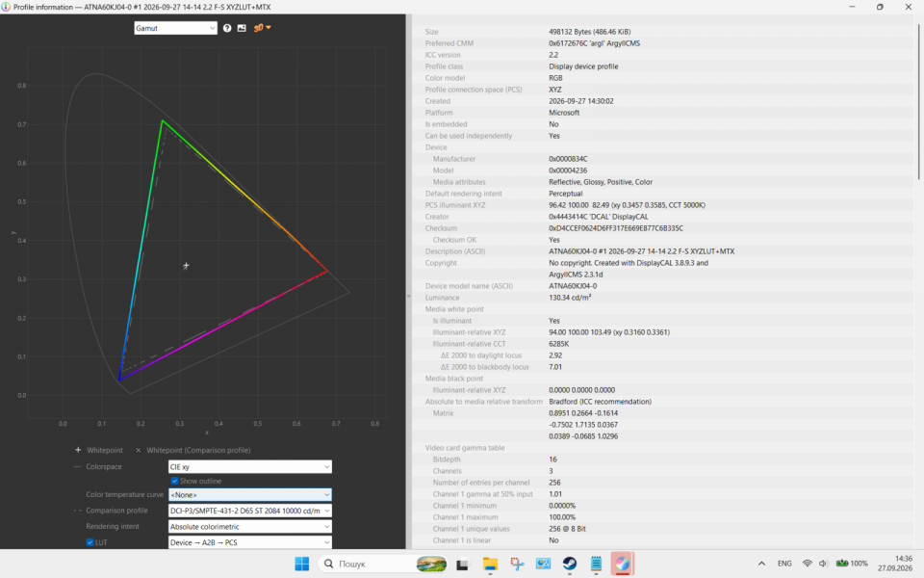The image size is (924, 578).
Task: Click the taskbar search box Пошук
Action: tap(384, 564)
